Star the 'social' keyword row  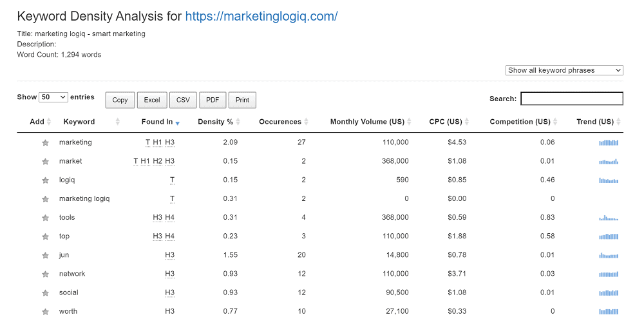point(45,293)
